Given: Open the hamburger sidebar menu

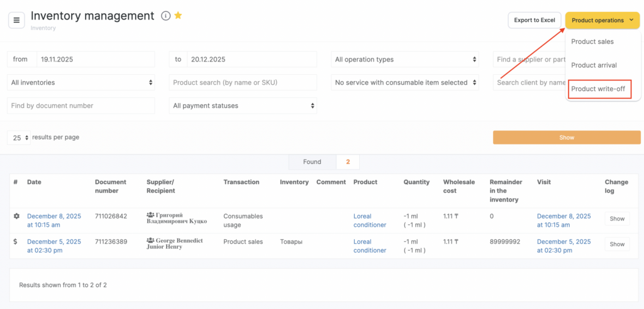Looking at the screenshot, I should (x=16, y=20).
